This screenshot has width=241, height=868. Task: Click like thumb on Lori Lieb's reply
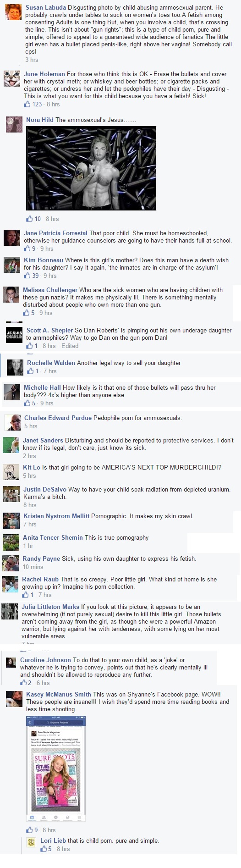tap(44, 849)
